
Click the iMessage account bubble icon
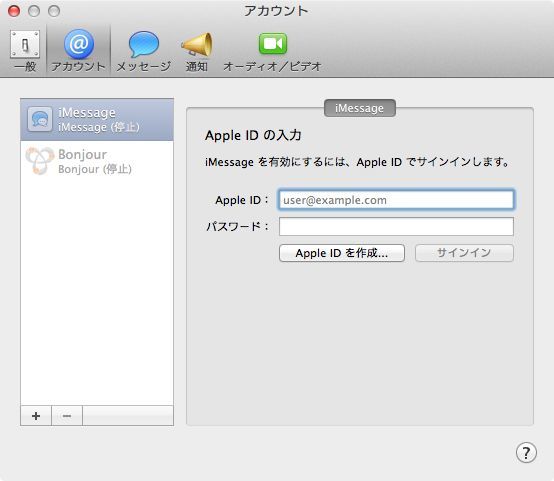click(40, 119)
